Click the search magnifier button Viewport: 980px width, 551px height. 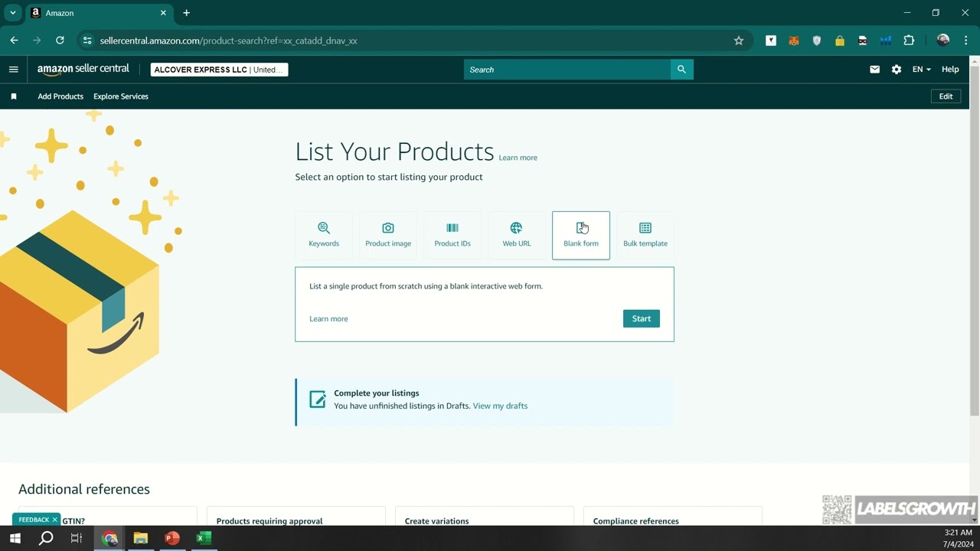(681, 70)
